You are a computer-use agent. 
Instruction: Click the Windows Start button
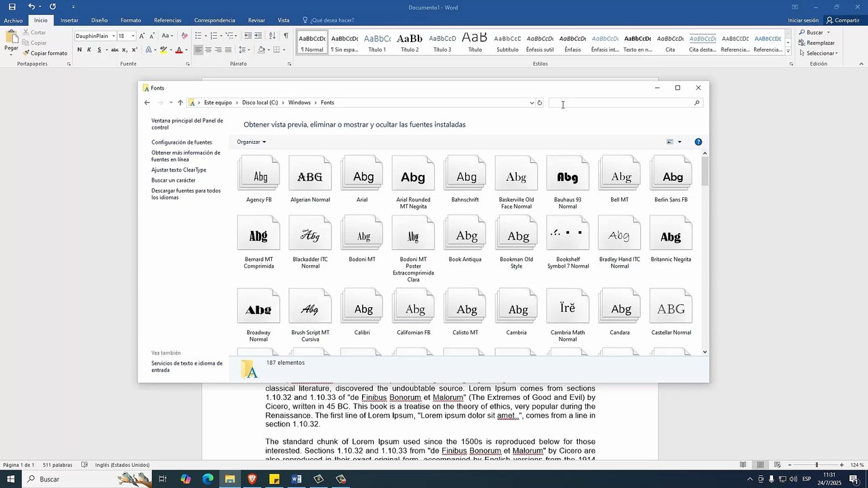10,479
